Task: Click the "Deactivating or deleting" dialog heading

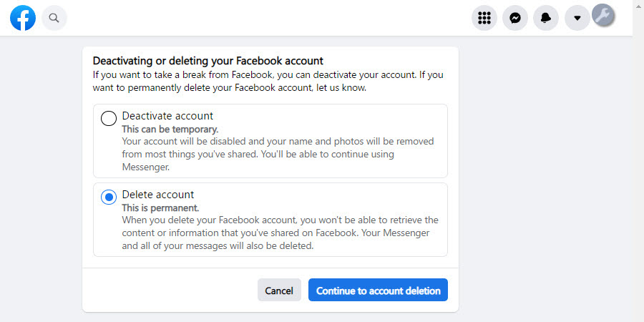Action: point(208,61)
